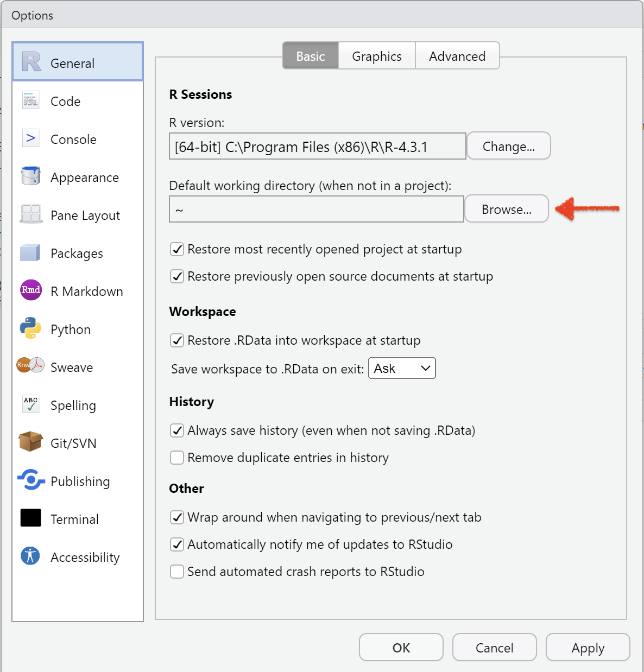This screenshot has width=644, height=672.
Task: Confirm with the OK button
Action: tap(401, 648)
